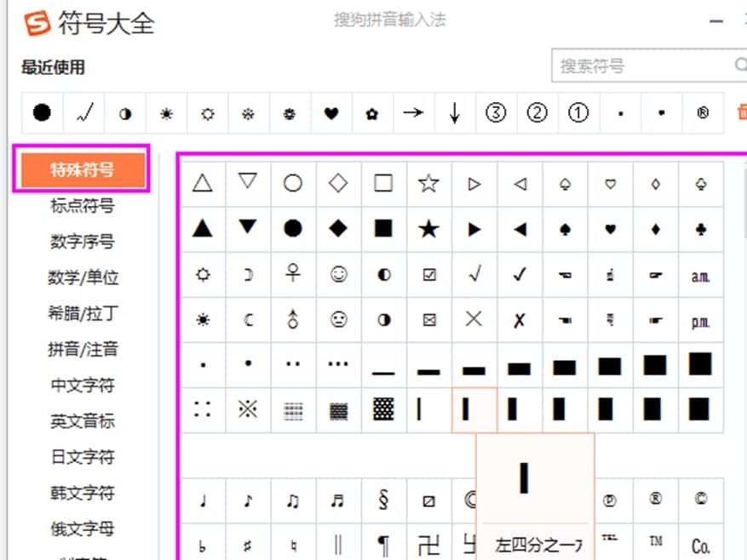Open the 特殊符号 category tab
This screenshot has width=747, height=560.
(82, 169)
